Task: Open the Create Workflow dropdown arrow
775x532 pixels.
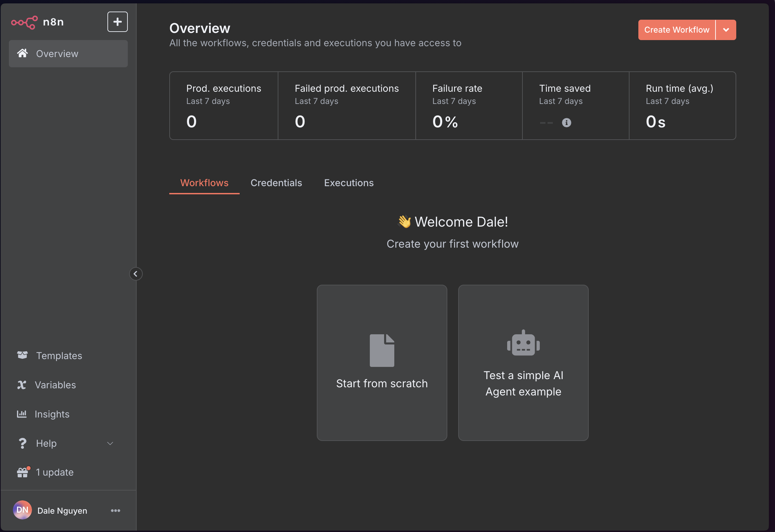Action: click(x=726, y=30)
